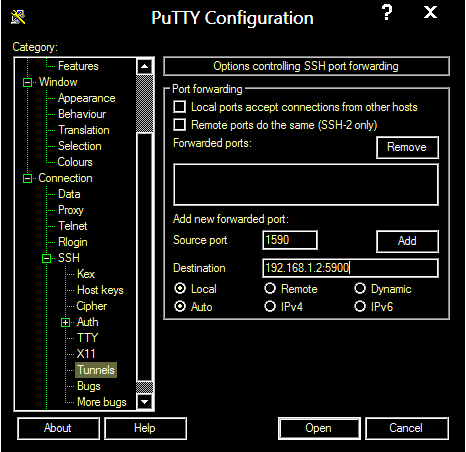Click the category list scroll up arrow

(x=144, y=66)
